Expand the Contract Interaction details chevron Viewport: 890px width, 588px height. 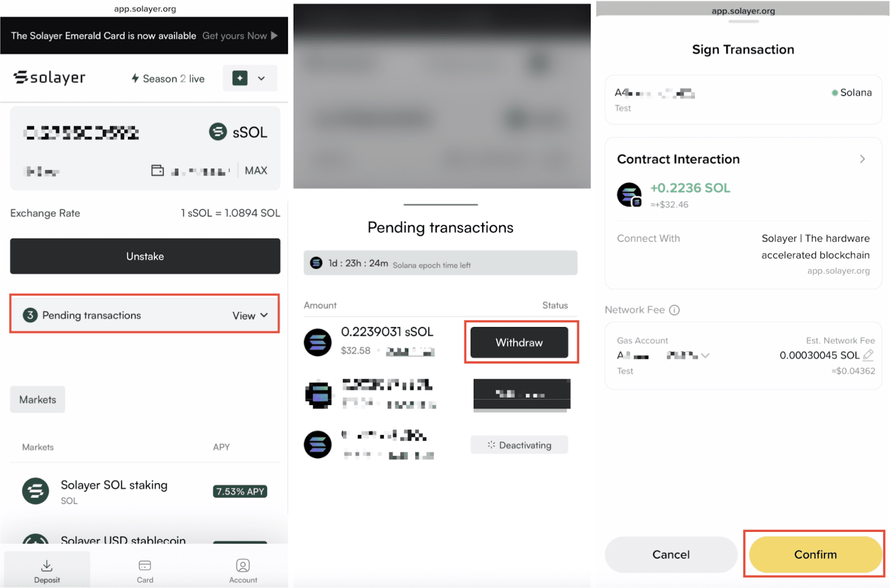(862, 159)
